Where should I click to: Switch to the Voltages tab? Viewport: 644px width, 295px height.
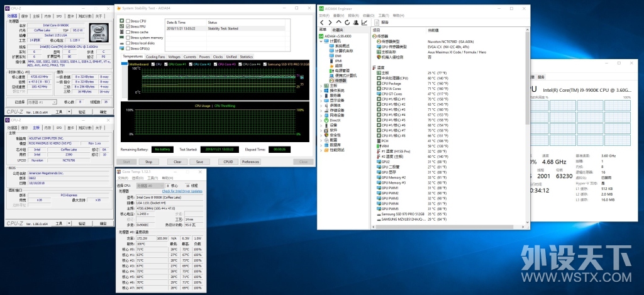(x=174, y=57)
